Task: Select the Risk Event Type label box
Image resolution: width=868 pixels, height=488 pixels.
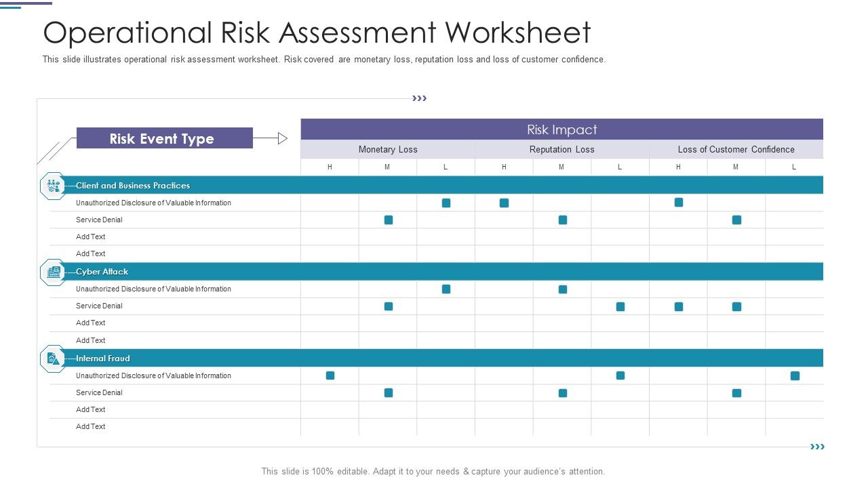Action: [165, 138]
